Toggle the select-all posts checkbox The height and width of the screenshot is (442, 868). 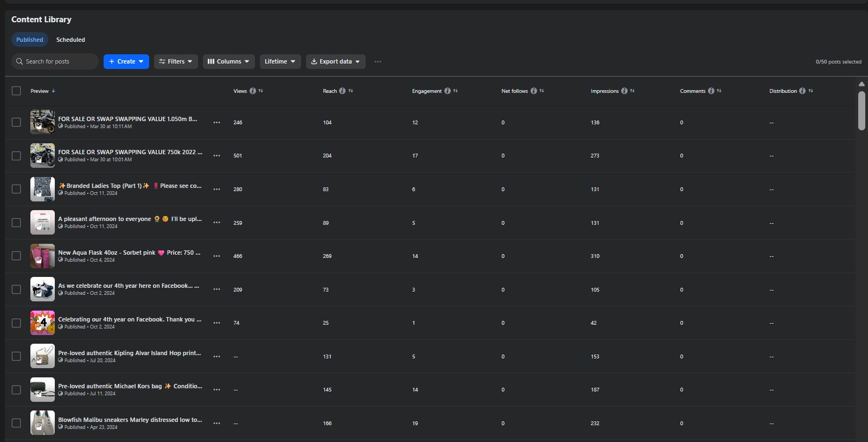(x=16, y=91)
